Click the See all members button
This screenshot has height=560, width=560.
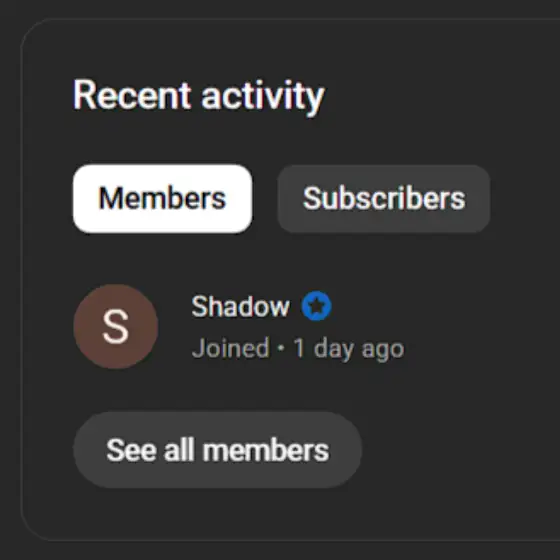tap(218, 450)
